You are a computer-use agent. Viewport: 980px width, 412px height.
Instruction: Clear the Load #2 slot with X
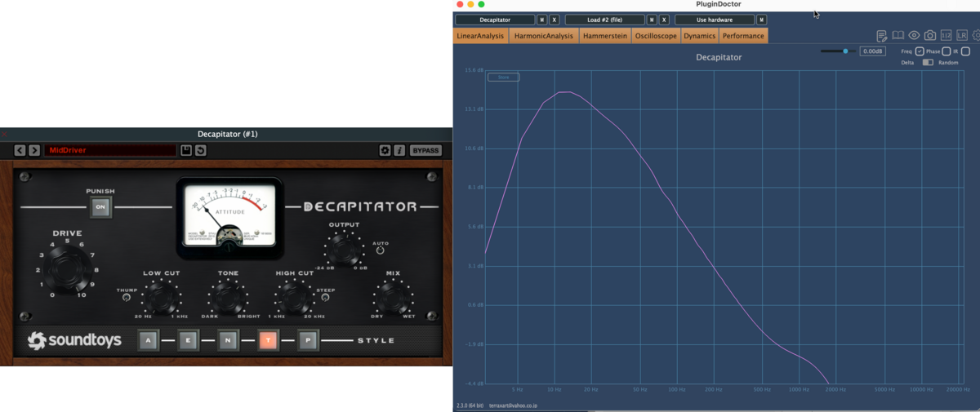tap(664, 20)
